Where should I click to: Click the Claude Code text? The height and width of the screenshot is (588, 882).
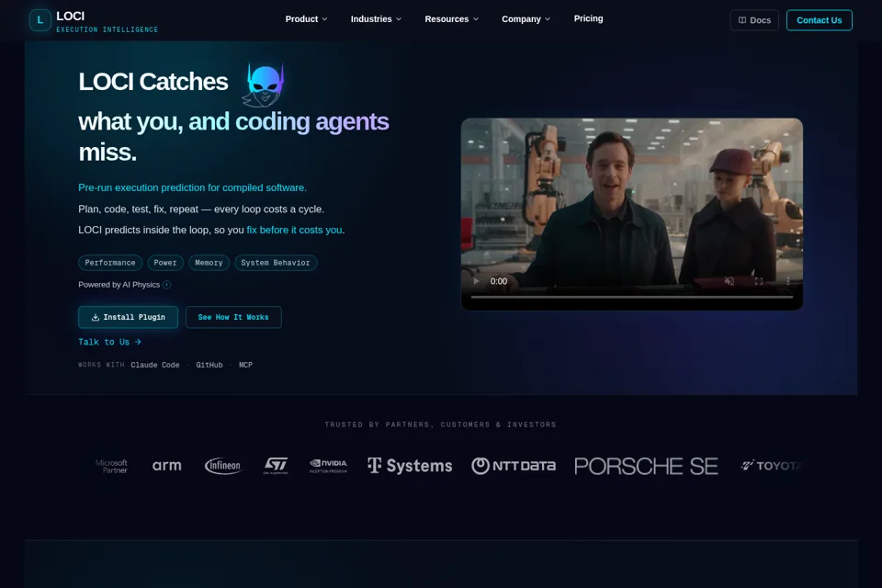tap(155, 365)
